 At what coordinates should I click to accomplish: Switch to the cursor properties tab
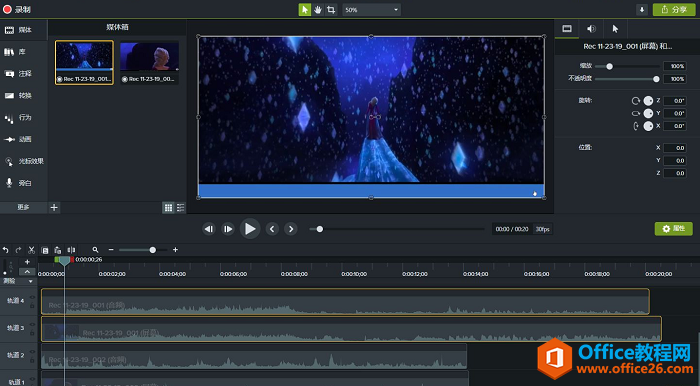click(x=615, y=29)
